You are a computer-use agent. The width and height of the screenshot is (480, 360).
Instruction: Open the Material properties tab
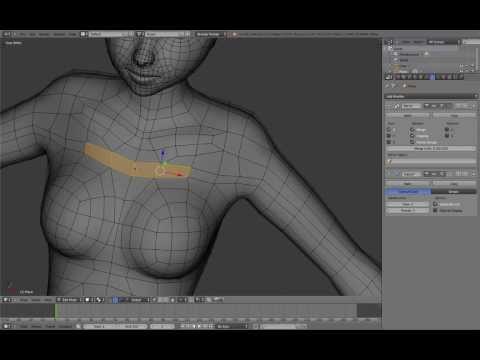[444, 76]
